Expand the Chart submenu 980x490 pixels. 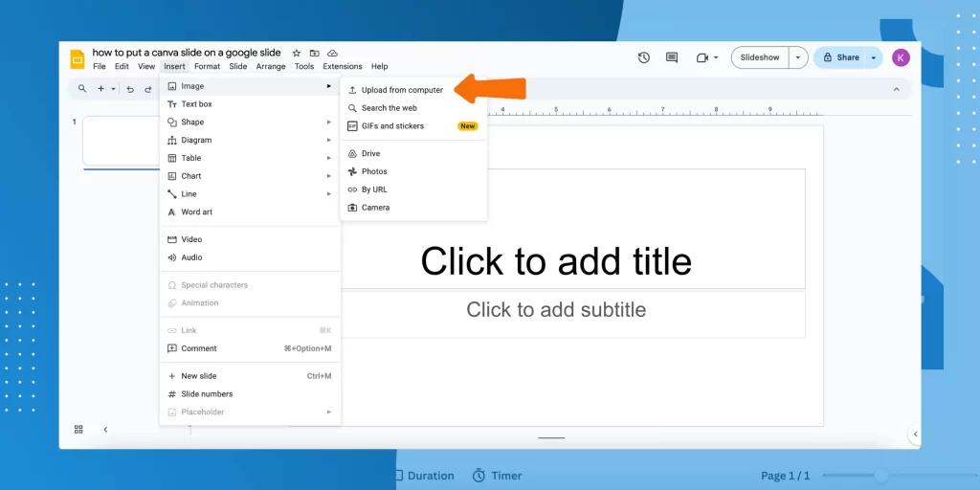(250, 176)
